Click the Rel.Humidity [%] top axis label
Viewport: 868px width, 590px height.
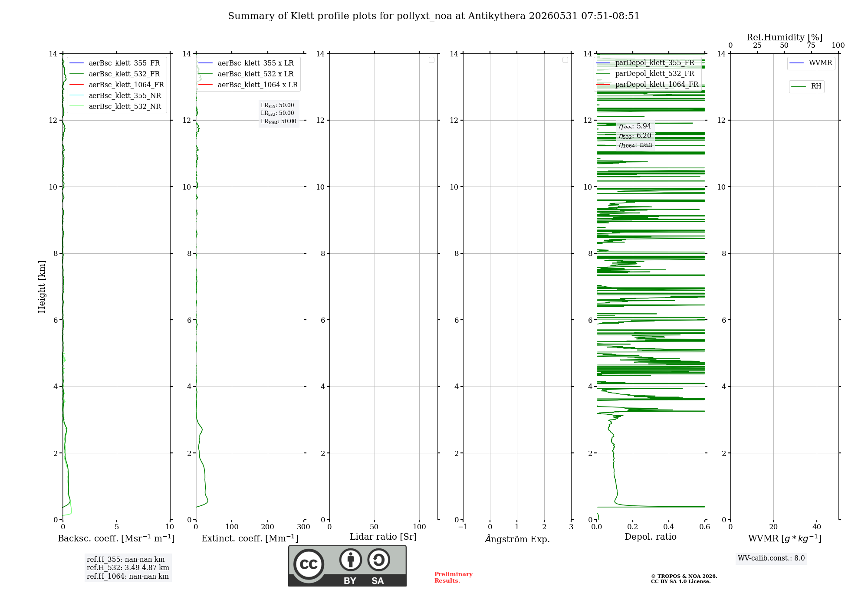pyautogui.click(x=785, y=37)
